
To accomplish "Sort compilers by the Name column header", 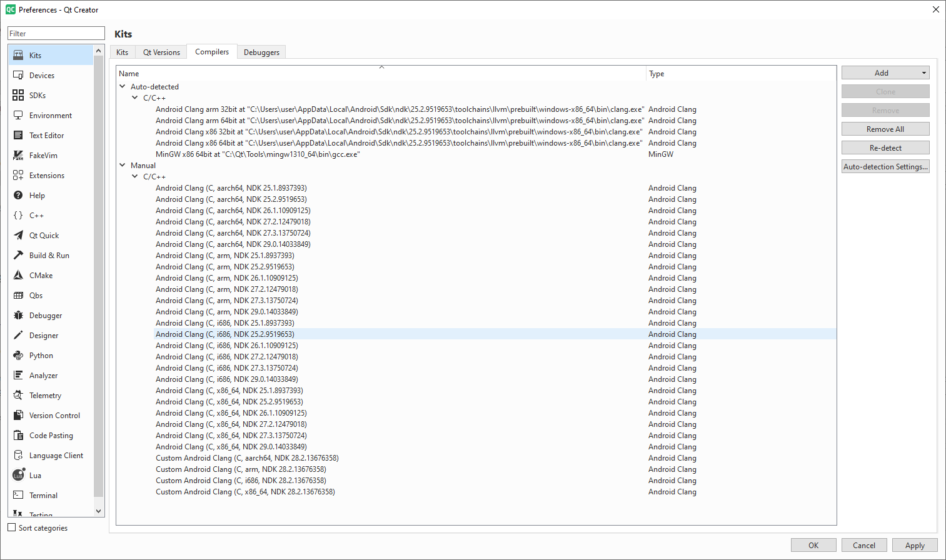I will click(x=381, y=73).
